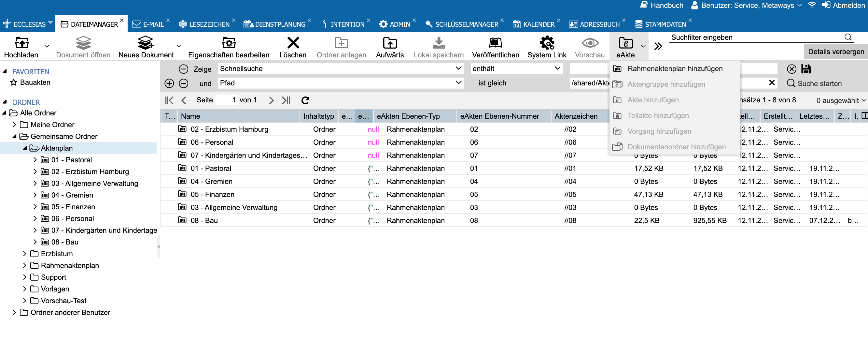Refresh the file list

click(x=305, y=100)
